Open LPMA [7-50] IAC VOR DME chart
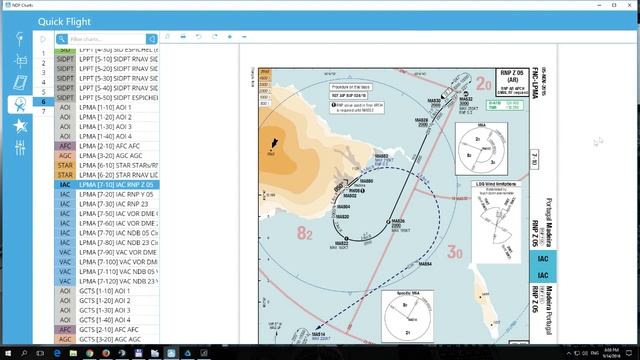The image size is (640, 360). 107,213
